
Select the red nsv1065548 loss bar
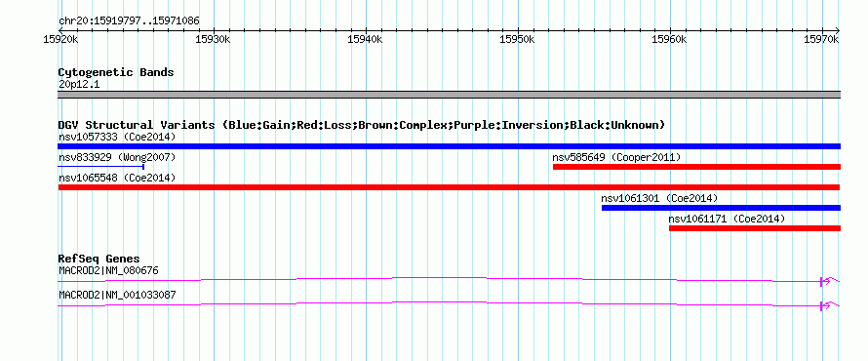point(449,187)
